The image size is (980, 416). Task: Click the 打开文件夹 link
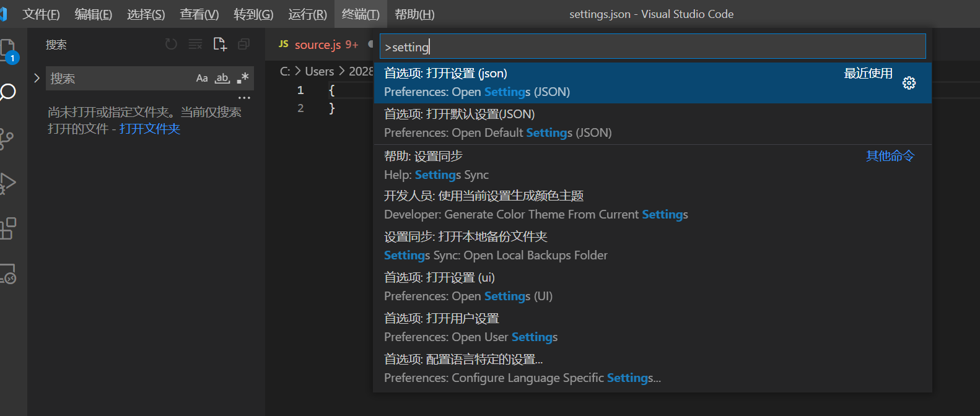(x=150, y=129)
